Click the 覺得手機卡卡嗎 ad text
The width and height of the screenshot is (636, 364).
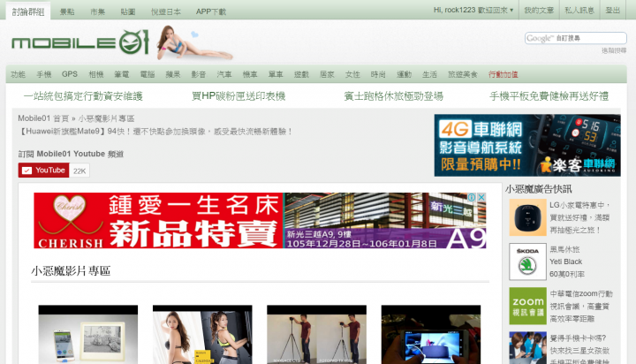coord(579,349)
